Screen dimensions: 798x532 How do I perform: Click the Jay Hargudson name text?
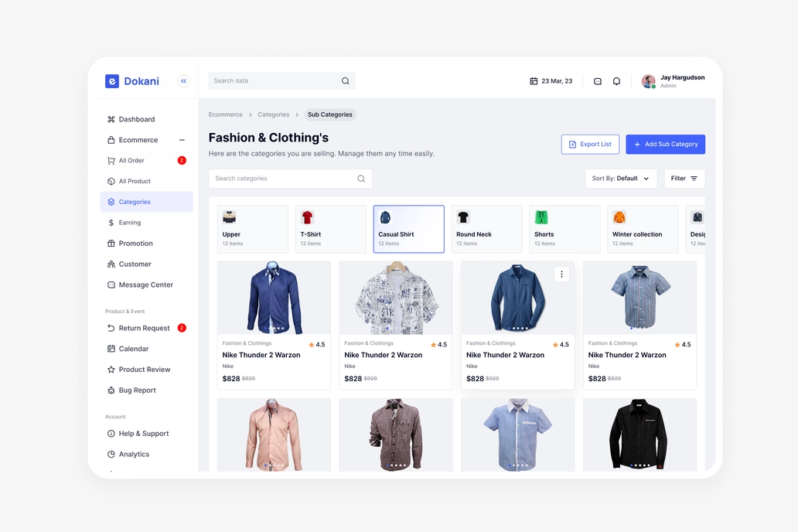pyautogui.click(x=683, y=78)
